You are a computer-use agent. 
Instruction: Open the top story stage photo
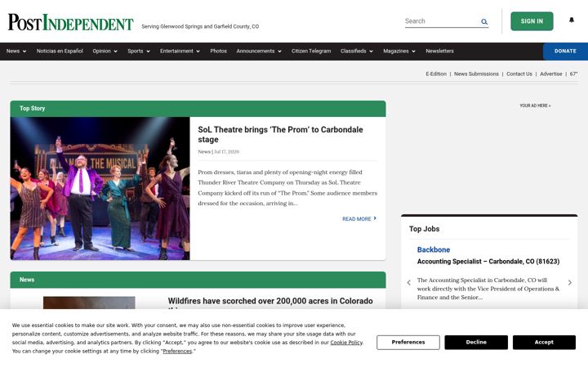[x=100, y=189]
